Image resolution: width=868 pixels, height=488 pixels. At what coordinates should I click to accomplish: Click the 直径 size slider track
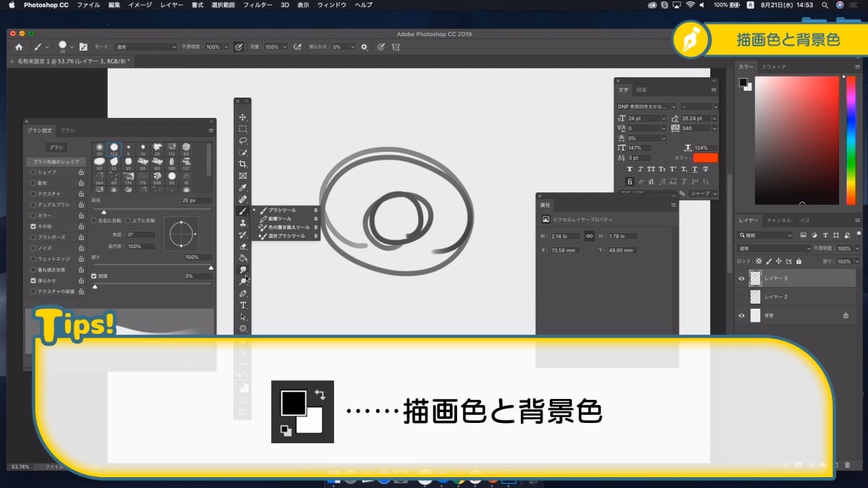[x=152, y=209]
